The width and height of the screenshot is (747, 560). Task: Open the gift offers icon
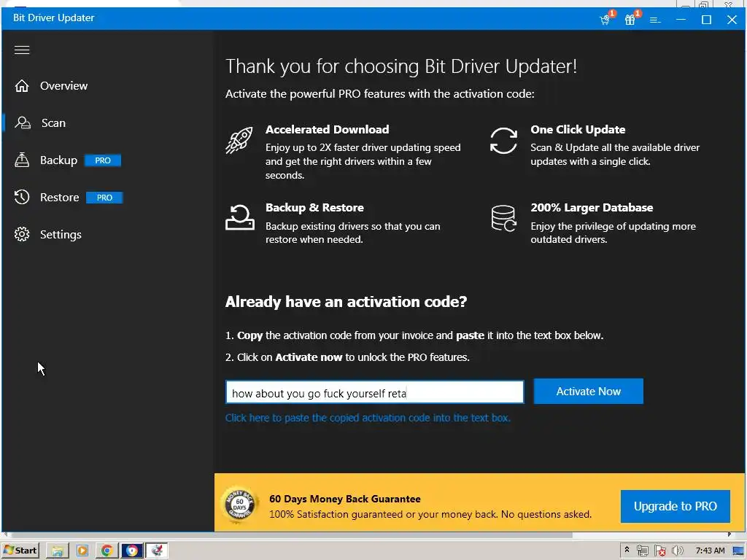click(x=630, y=20)
